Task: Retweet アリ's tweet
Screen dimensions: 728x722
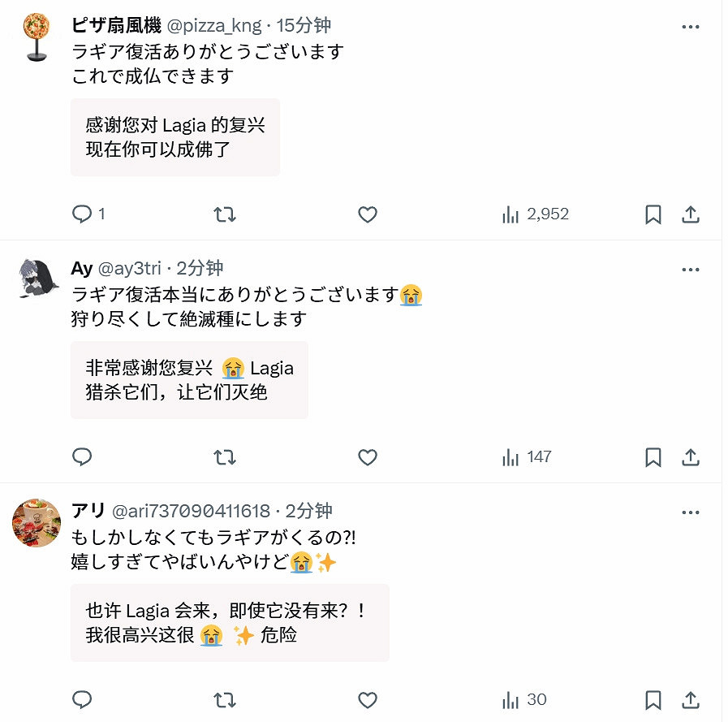Action: tap(225, 699)
